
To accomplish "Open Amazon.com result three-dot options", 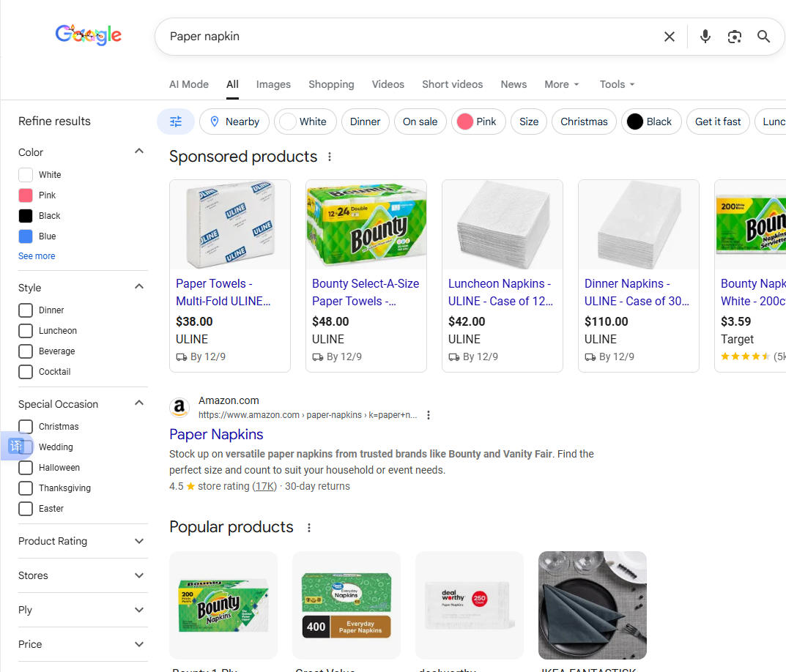I will click(x=428, y=415).
